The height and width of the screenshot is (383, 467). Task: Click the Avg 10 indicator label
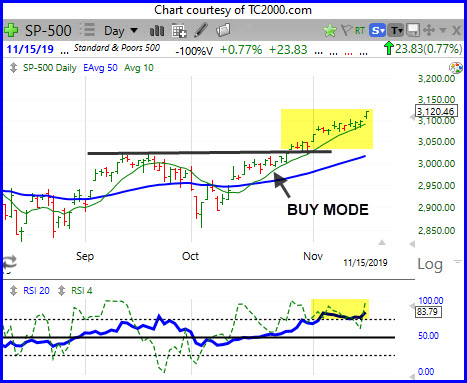[139, 68]
